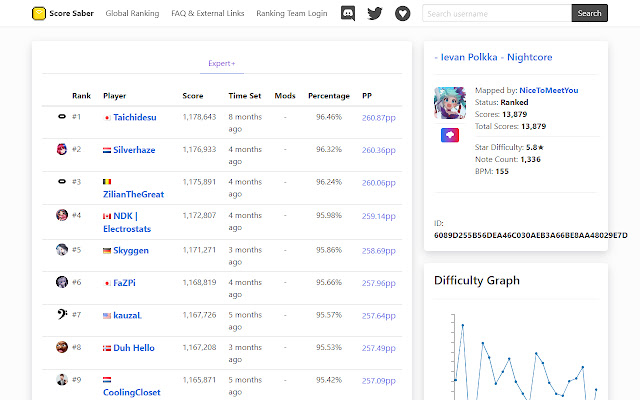
Task: Click the 257.64pp value
Action: pyautogui.click(x=379, y=316)
